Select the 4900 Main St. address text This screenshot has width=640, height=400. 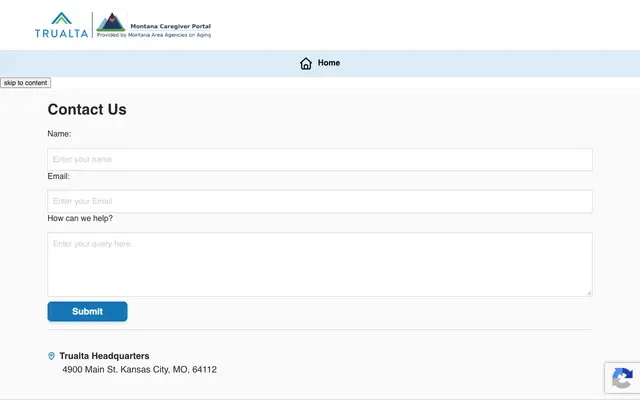click(x=140, y=370)
